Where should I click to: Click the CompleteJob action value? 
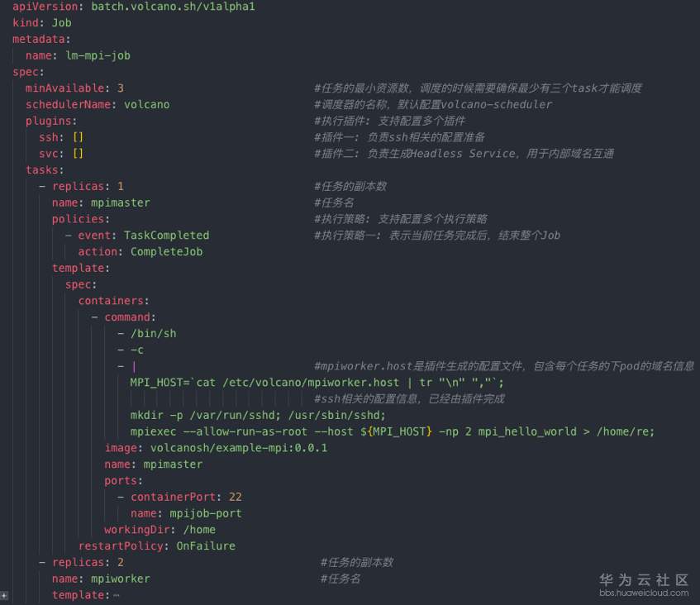click(166, 252)
